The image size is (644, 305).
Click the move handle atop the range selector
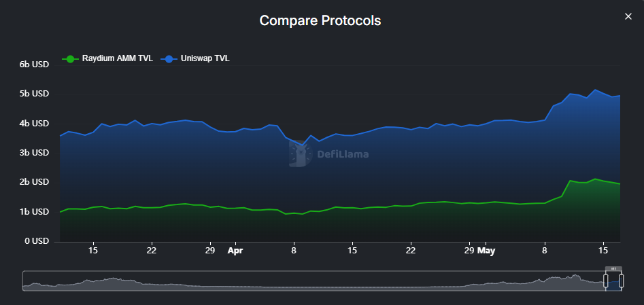click(613, 269)
